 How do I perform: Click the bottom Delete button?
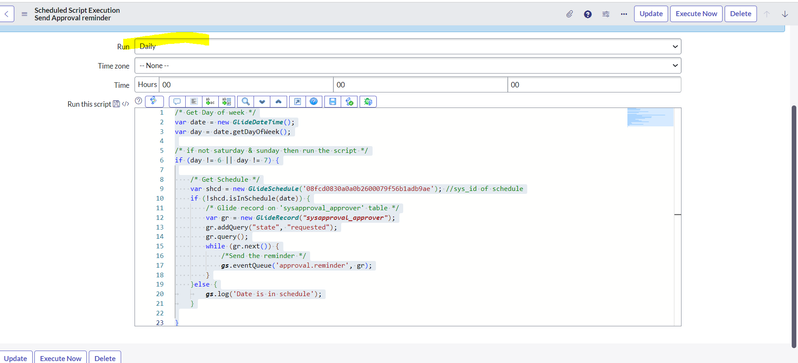[x=105, y=358]
